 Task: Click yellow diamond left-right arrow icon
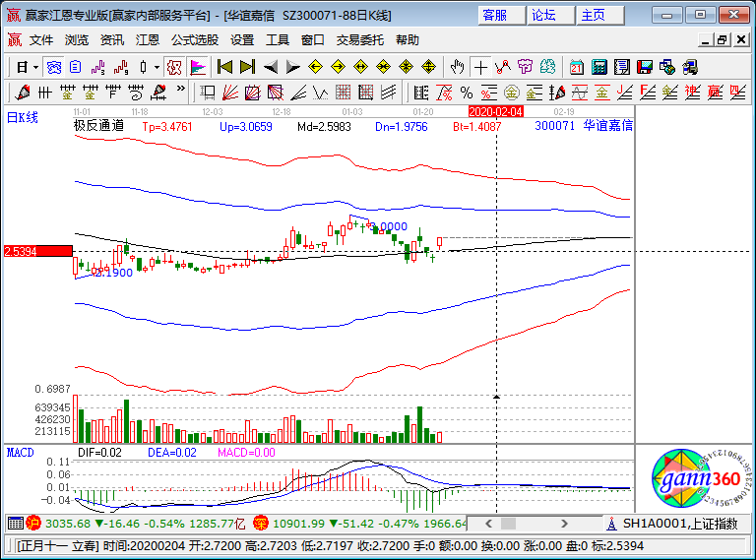click(x=360, y=67)
